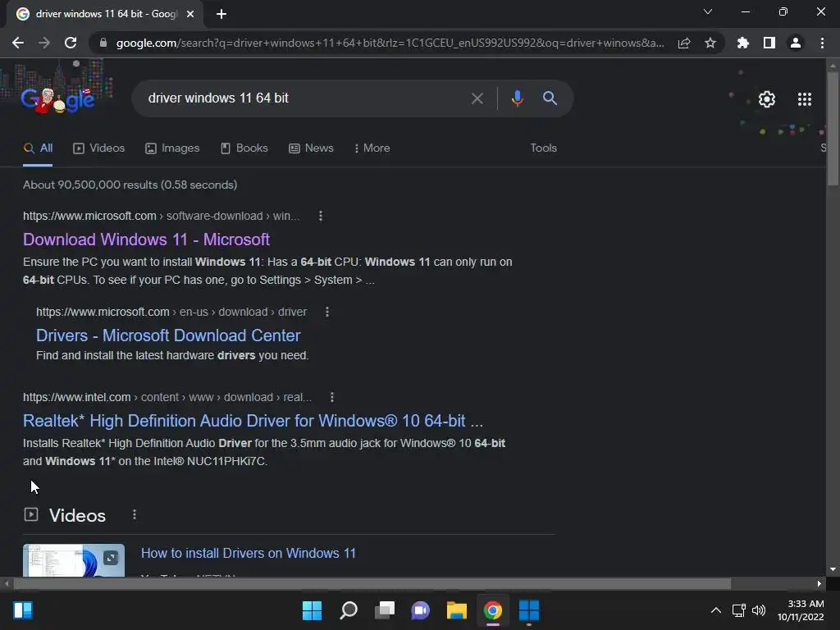840x630 pixels.
Task: Open the network status tray icon
Action: click(739, 610)
